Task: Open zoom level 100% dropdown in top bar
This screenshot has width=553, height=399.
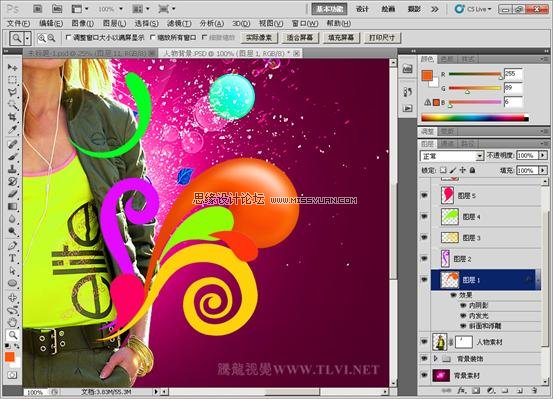Action: tap(121, 9)
